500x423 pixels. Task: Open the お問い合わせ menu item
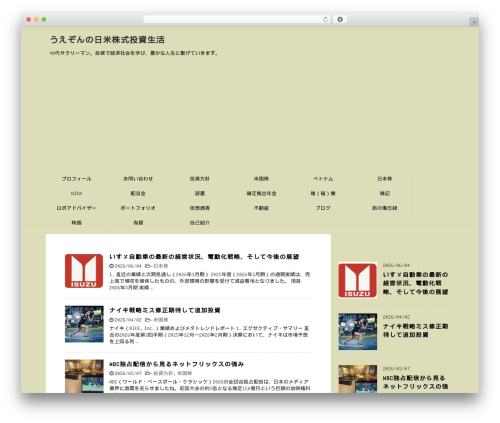(138, 179)
